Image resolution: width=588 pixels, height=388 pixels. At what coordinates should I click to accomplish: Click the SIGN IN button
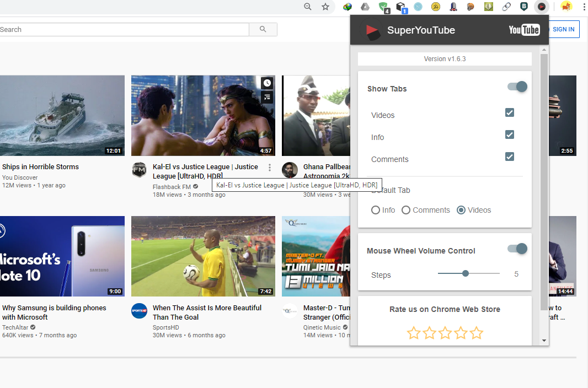coord(563,30)
